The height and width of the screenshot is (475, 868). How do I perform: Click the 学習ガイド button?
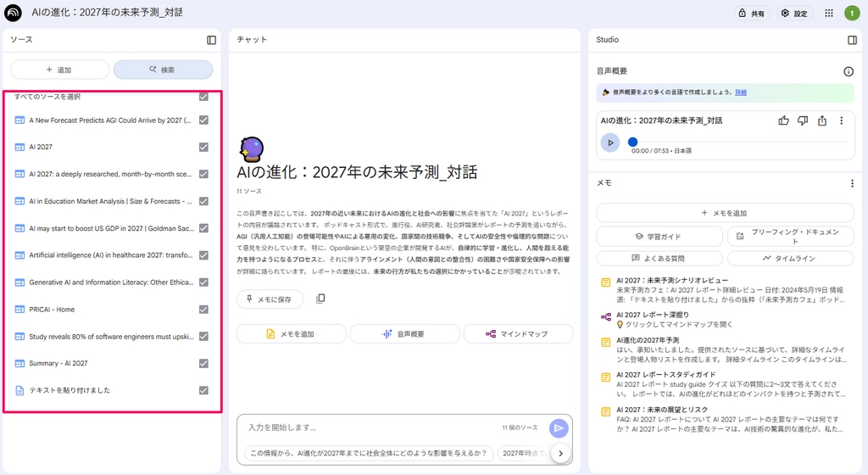coord(658,236)
